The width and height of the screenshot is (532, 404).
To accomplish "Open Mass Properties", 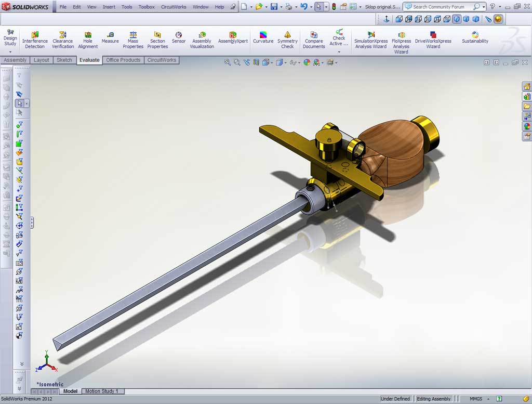I will 133,40.
